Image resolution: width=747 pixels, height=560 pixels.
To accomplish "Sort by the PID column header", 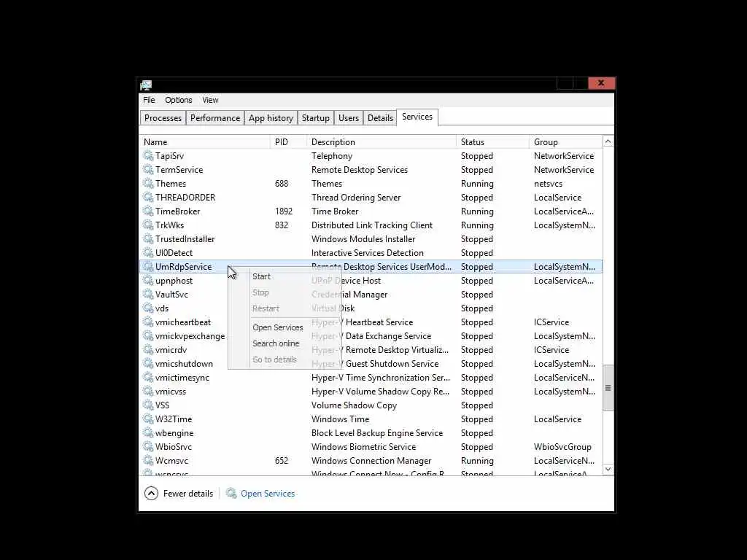I will (289, 142).
